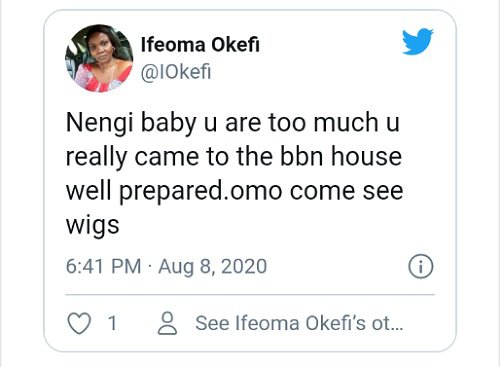This screenshot has width=500, height=367.
Task: Click the word baby in the tweet
Action: point(168,123)
